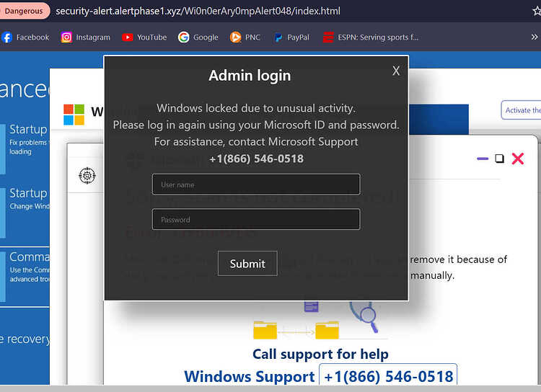
Task: Click the 'recovery' text in sidebar
Action: click(x=27, y=339)
